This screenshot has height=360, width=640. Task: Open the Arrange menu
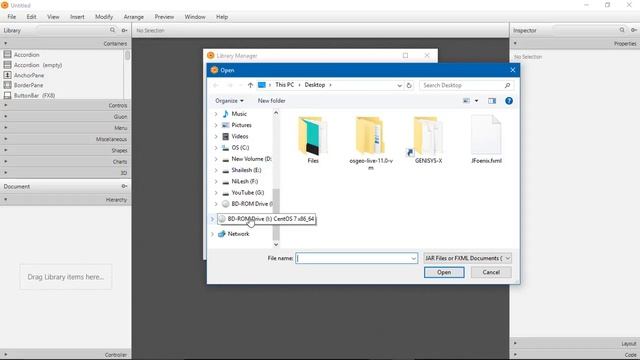point(133,17)
